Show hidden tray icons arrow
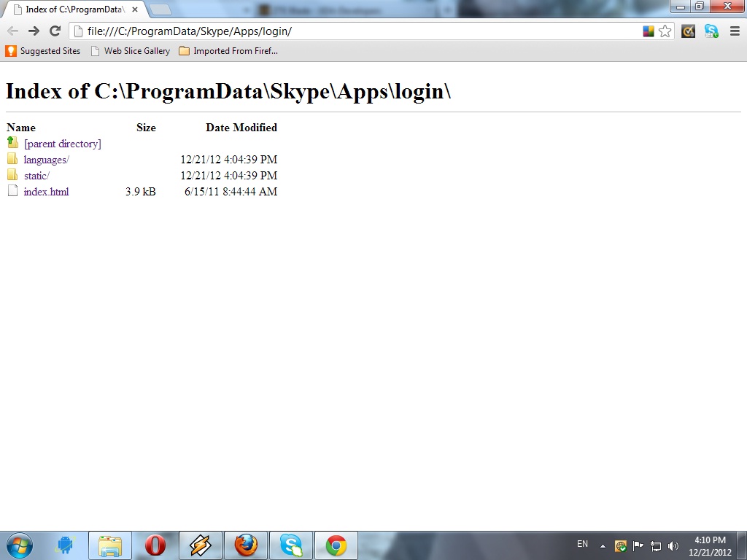This screenshot has height=560, width=747. 603,546
